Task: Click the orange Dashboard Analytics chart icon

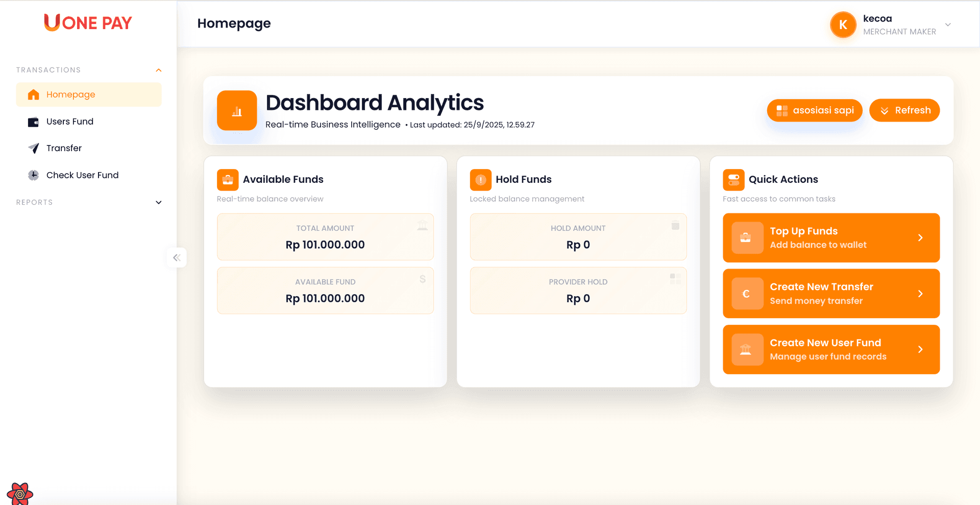Action: 237,110
